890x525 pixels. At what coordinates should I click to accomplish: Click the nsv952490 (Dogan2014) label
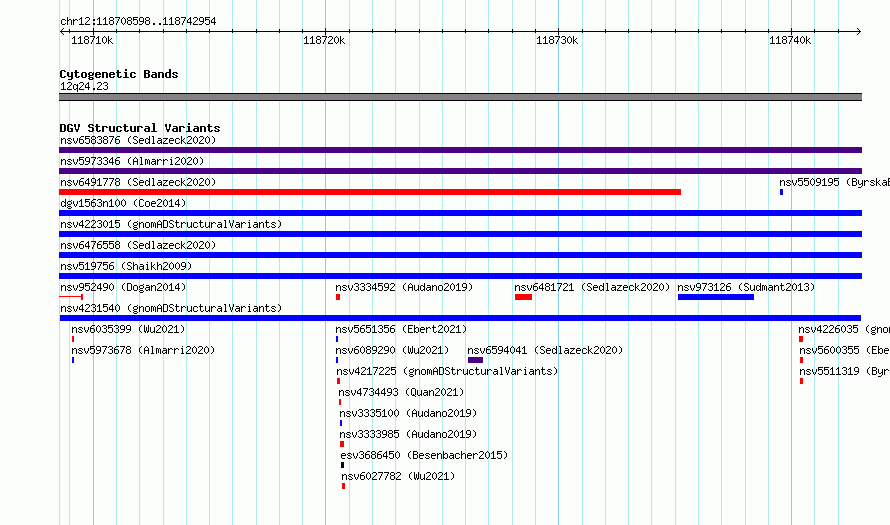click(123, 287)
